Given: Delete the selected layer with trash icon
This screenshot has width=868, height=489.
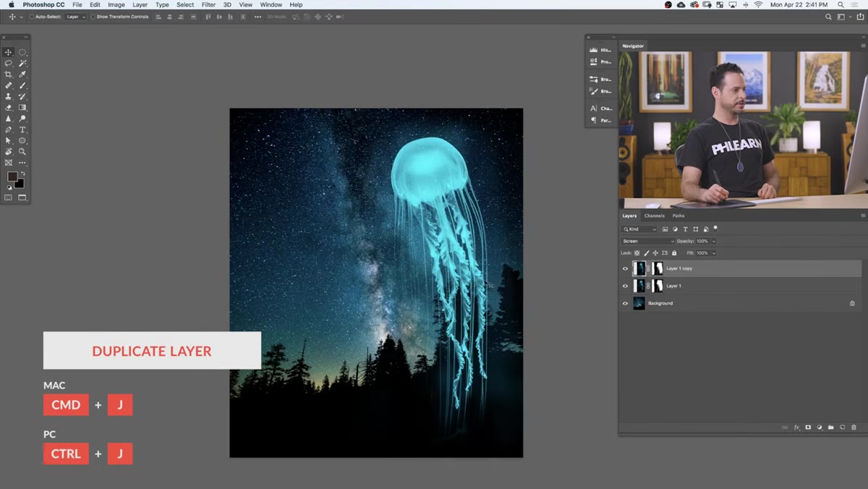Looking at the screenshot, I should pos(854,428).
